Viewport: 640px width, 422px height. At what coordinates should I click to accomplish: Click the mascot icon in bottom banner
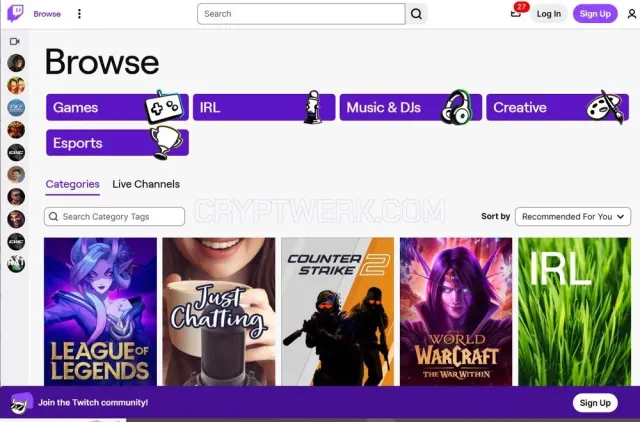click(x=21, y=403)
